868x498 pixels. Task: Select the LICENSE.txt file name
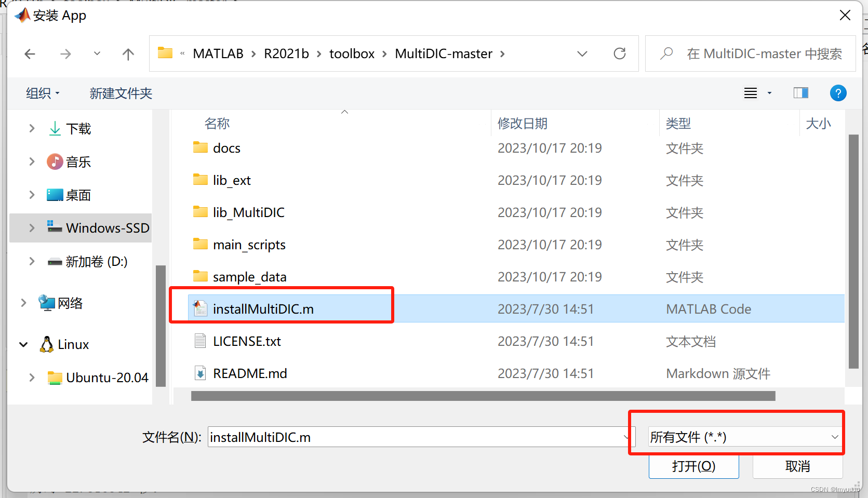(247, 341)
